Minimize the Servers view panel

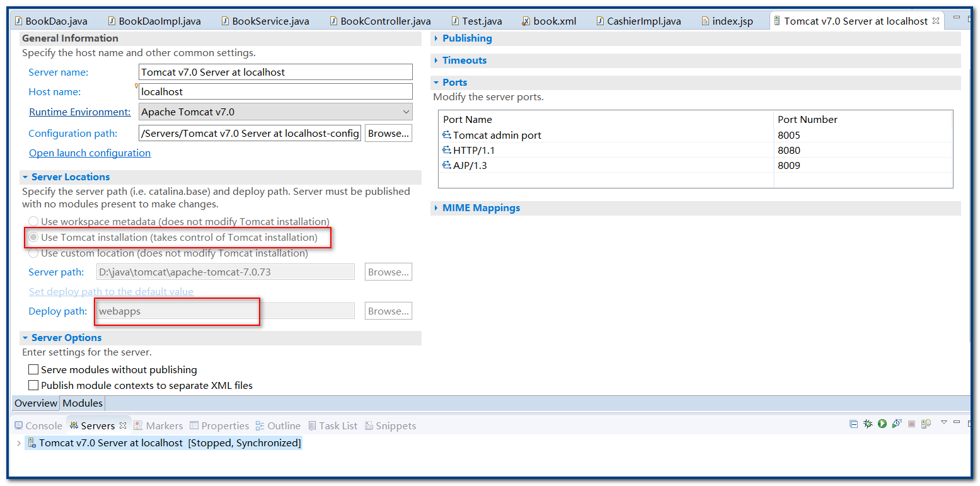[x=957, y=422]
